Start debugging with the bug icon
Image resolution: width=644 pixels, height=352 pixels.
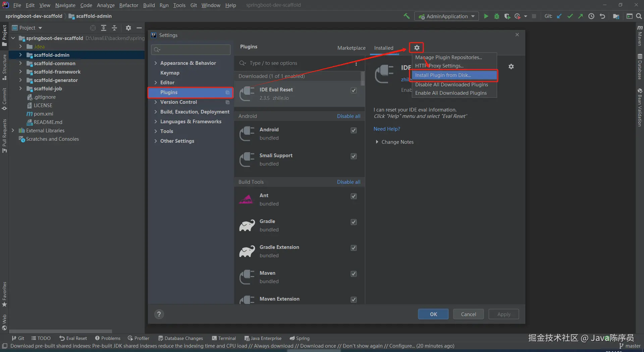[x=496, y=16]
